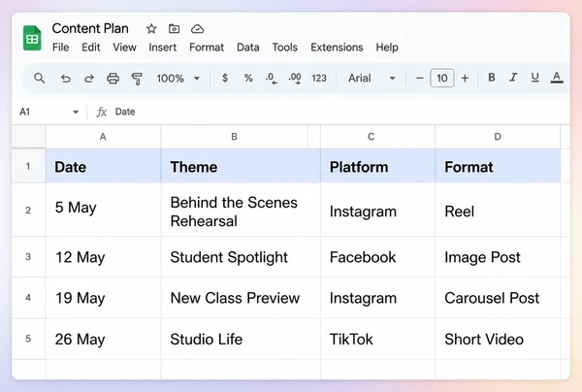The image size is (582, 392).
Task: Open the search menus magnifier
Action: 40,78
